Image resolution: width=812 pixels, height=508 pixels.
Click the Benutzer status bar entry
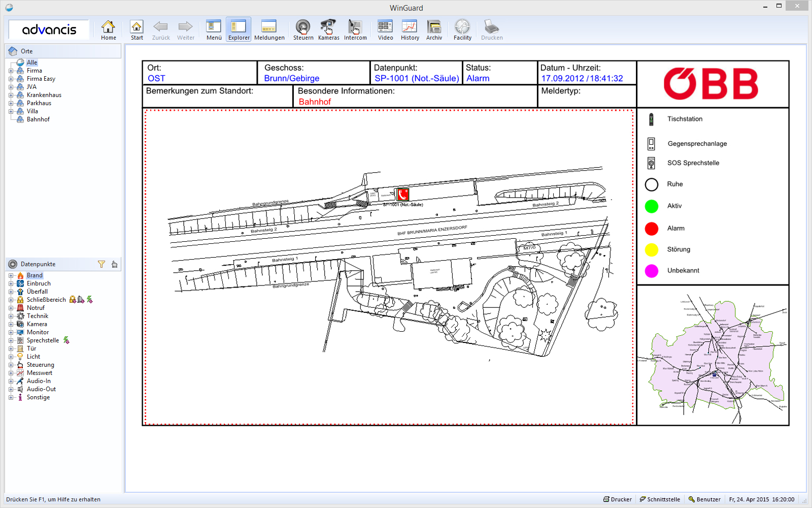pos(704,499)
